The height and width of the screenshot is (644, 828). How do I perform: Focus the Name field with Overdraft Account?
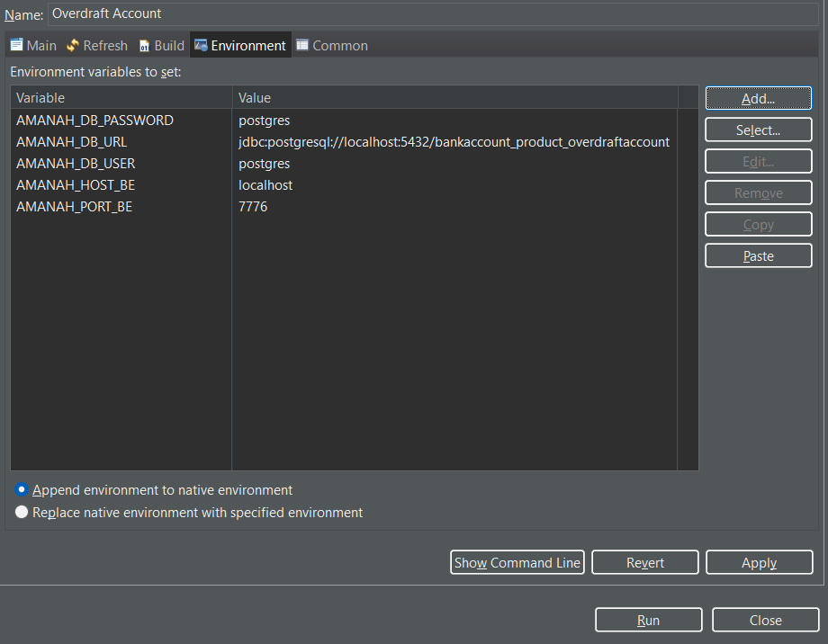[x=433, y=13]
